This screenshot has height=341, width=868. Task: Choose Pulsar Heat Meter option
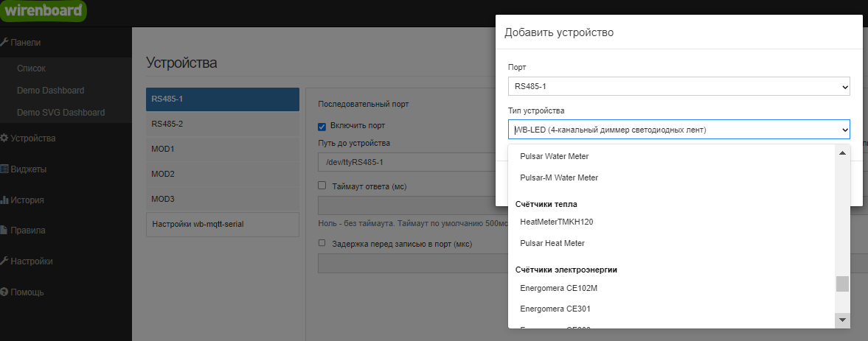pyautogui.click(x=552, y=243)
